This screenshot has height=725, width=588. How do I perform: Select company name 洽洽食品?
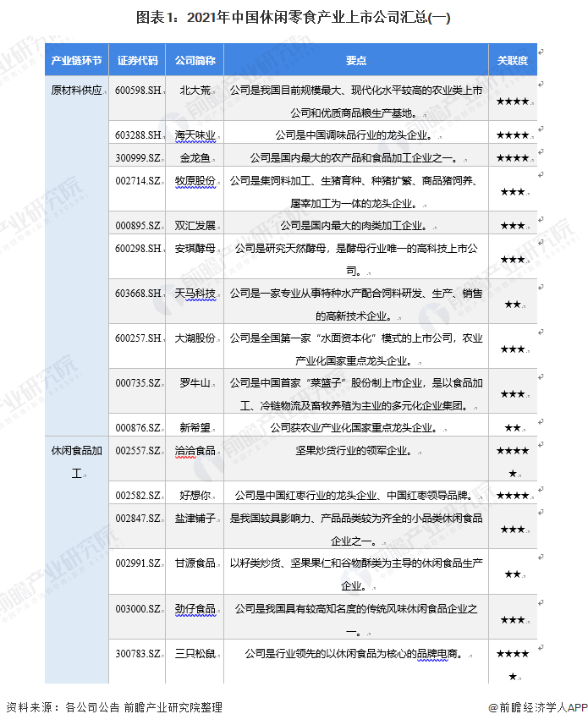click(195, 450)
